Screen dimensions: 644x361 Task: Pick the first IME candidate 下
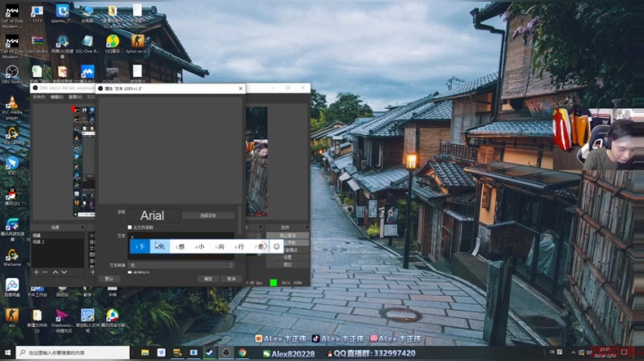point(140,247)
